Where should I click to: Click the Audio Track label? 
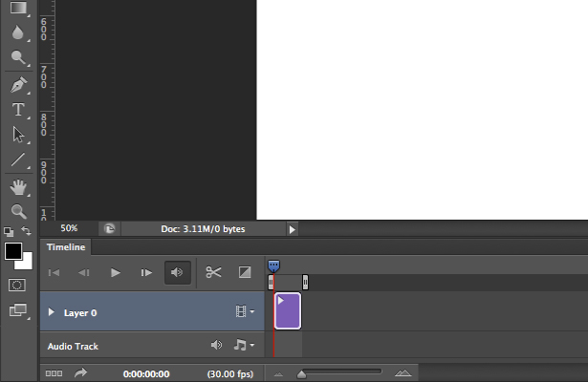pyautogui.click(x=73, y=347)
